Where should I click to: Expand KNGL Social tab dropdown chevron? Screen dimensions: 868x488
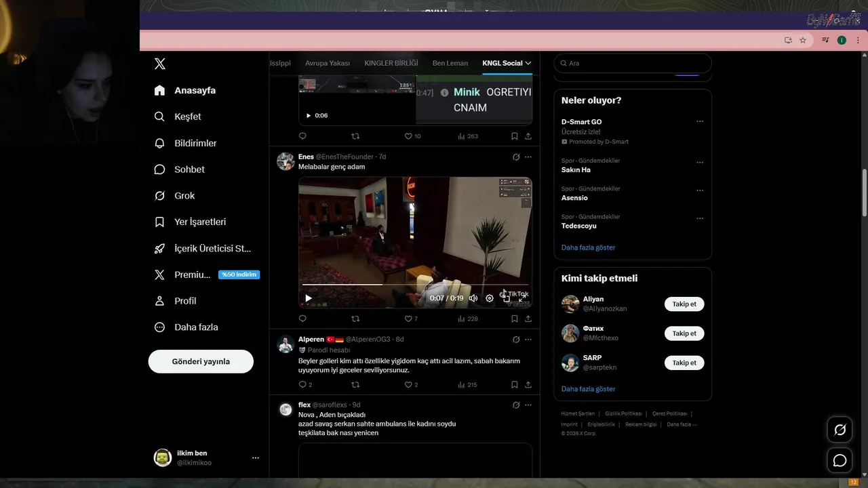528,63
